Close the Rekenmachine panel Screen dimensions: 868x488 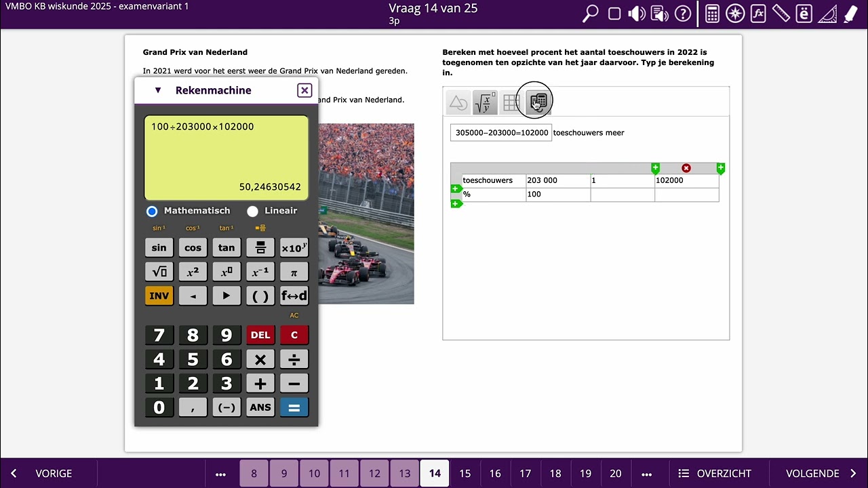click(x=304, y=90)
